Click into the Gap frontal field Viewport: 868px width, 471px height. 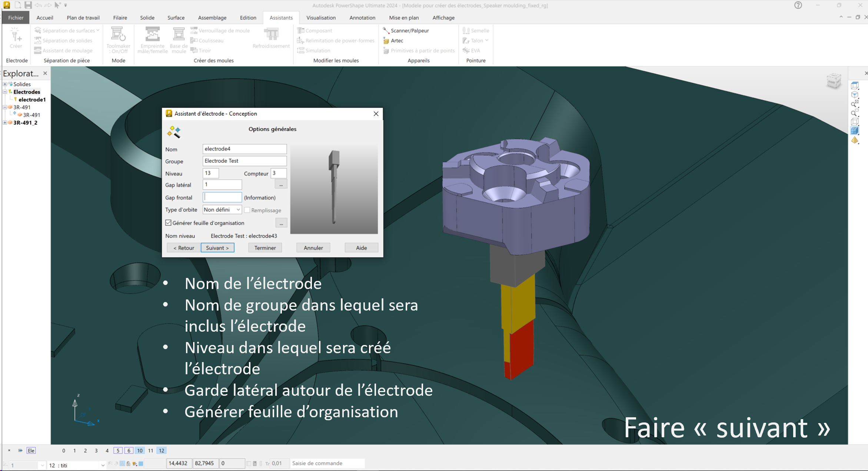click(x=222, y=198)
